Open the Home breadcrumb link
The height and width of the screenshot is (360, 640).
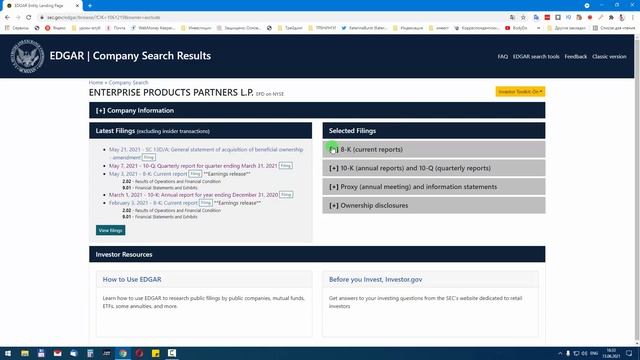96,82
